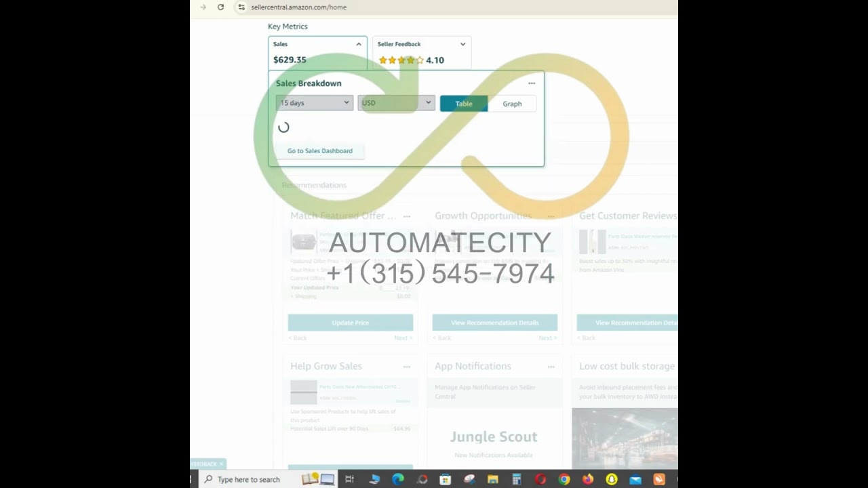Click the Key Metrics heading
Screen dimensions: 868x488
coord(288,26)
